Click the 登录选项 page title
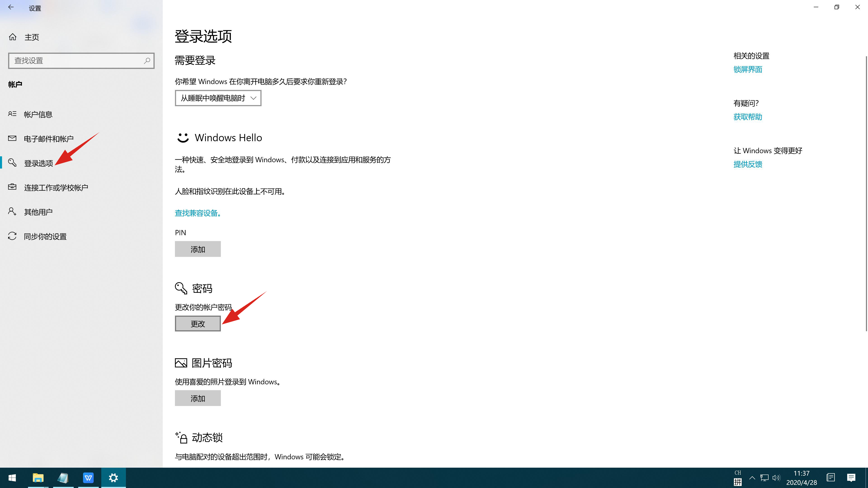 pyautogui.click(x=203, y=36)
